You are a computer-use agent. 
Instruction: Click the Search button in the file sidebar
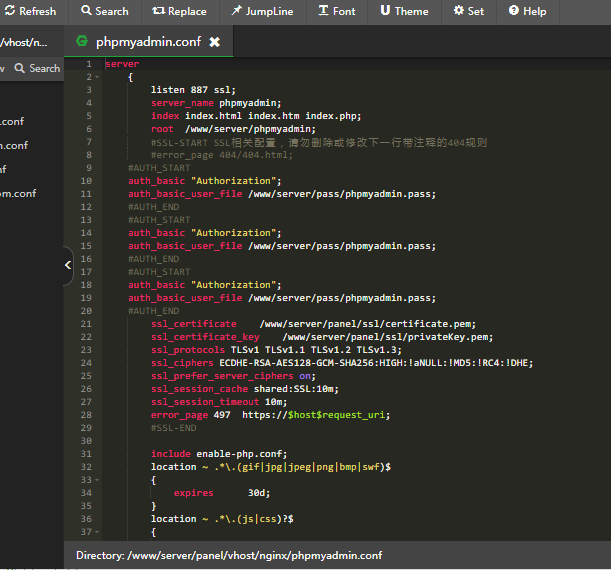point(37,68)
